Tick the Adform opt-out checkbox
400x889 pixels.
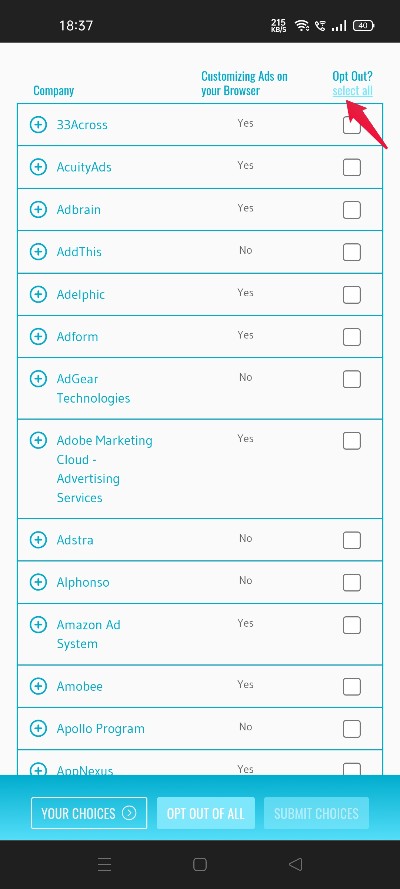[x=352, y=337]
